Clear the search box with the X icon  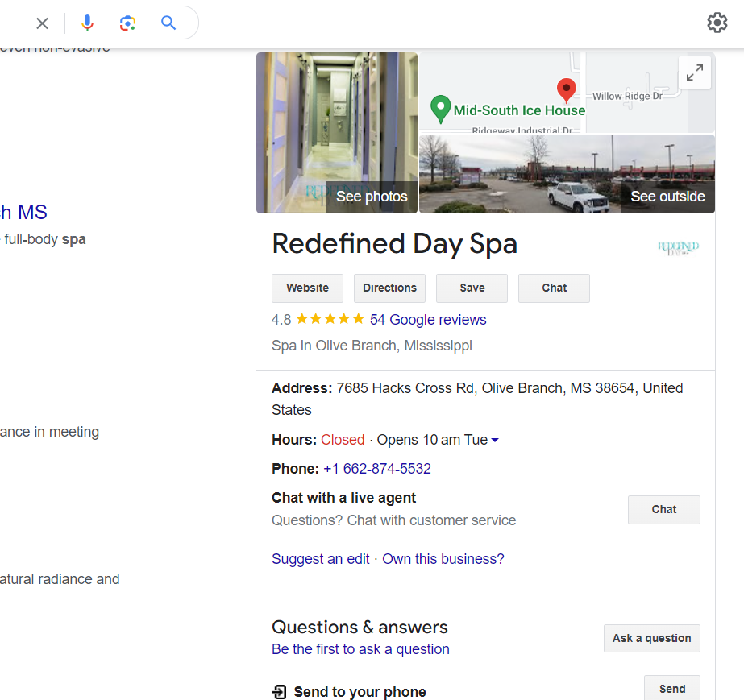[42, 23]
